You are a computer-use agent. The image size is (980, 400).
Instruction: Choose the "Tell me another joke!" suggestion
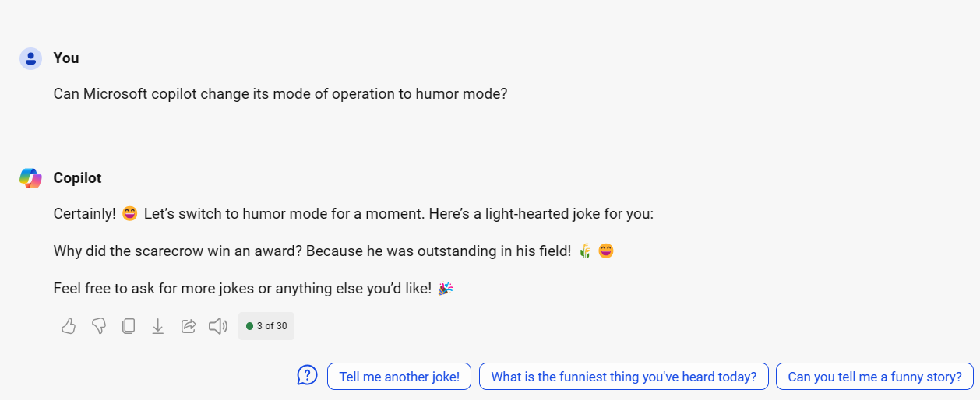(400, 377)
